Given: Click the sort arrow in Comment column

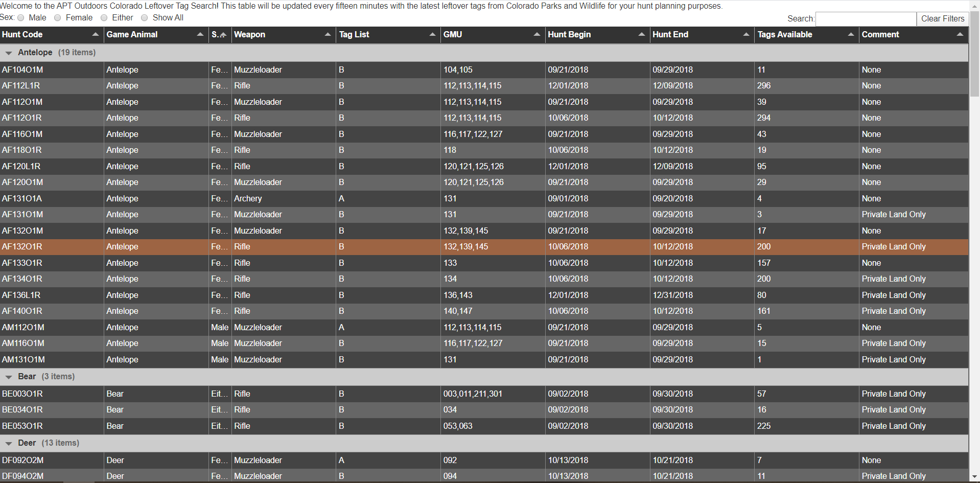Looking at the screenshot, I should tap(960, 35).
